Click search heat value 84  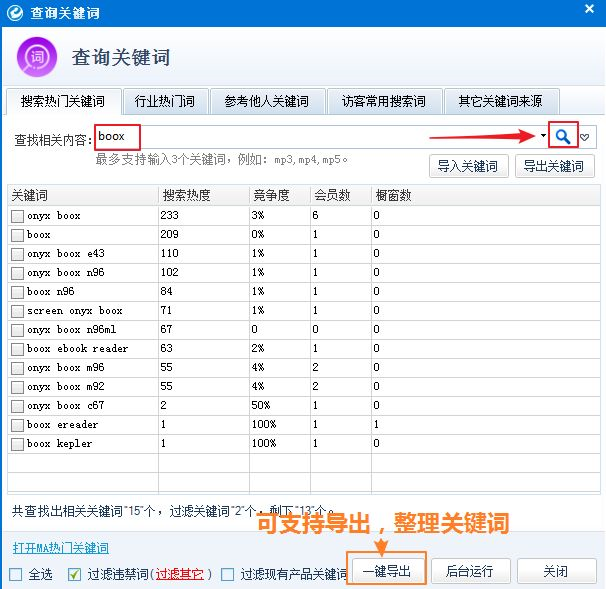click(167, 291)
